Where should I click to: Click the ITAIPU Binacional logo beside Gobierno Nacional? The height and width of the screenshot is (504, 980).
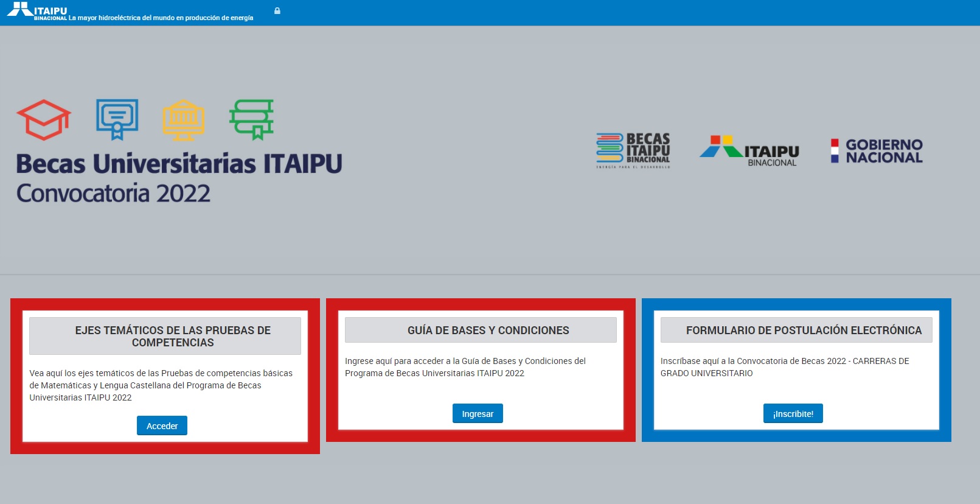[x=749, y=150]
